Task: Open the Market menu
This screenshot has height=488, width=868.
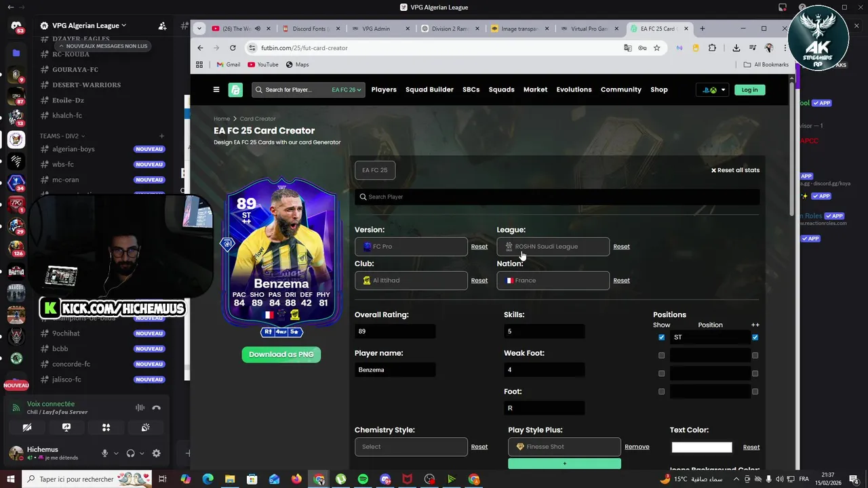Action: point(535,89)
